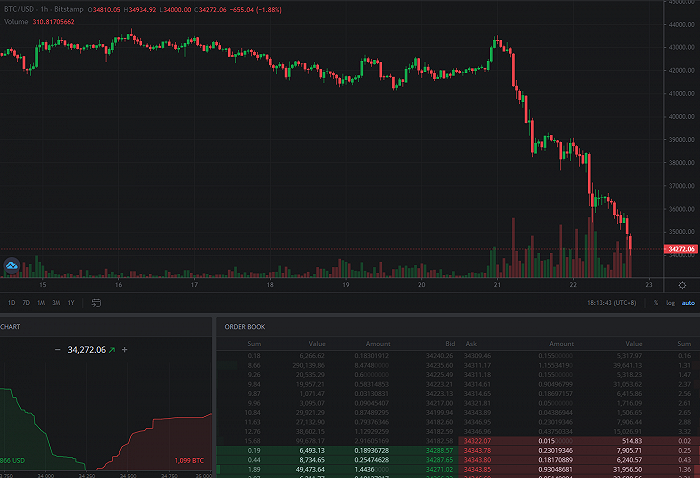The image size is (700, 478).
Task: Click price scale label 40000.00
Action: tap(682, 116)
